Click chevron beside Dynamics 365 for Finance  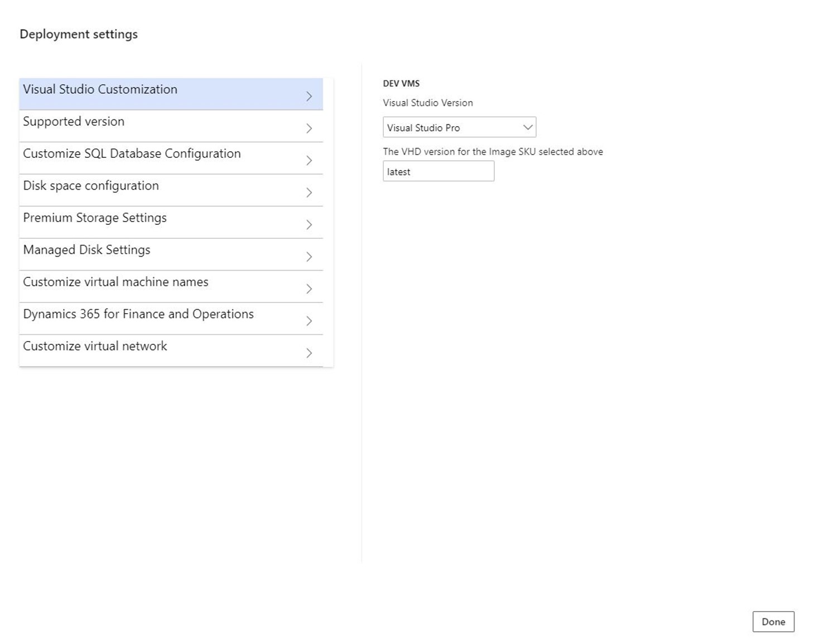[309, 321]
